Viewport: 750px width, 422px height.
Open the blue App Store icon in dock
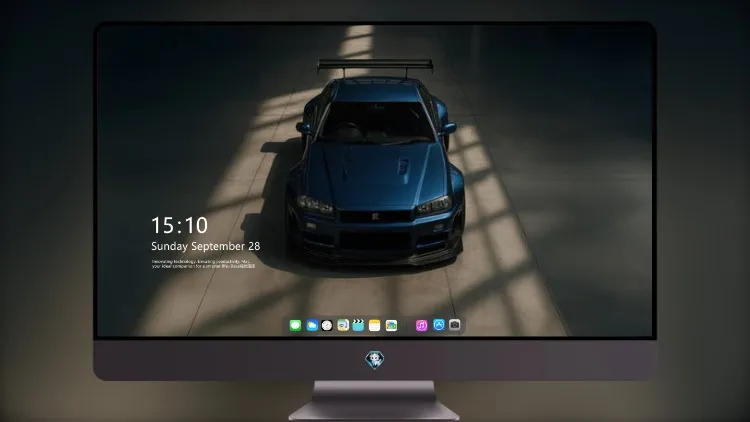[439, 325]
